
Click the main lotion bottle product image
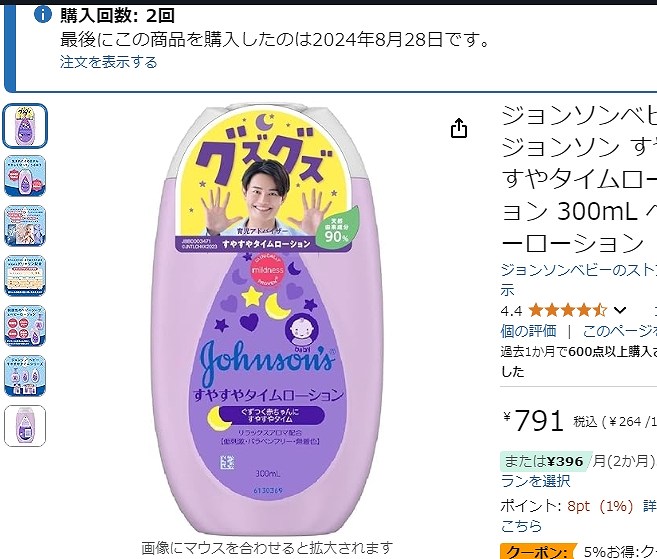[267, 320]
